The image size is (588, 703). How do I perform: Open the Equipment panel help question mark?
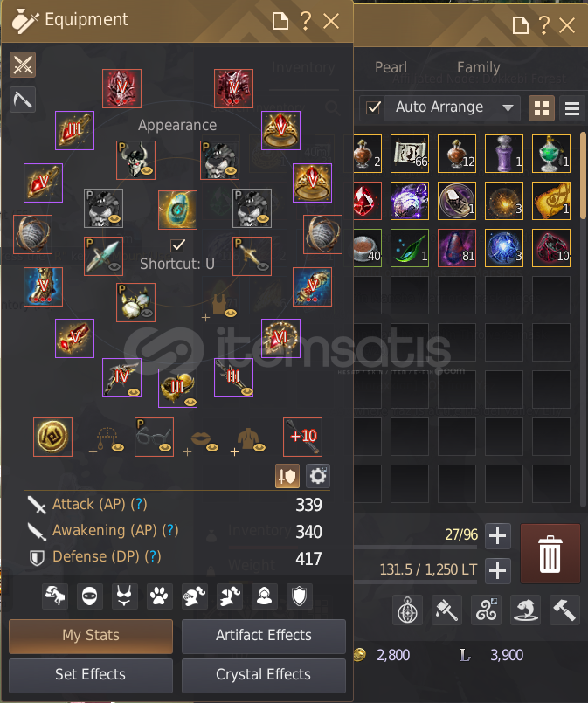(x=306, y=21)
